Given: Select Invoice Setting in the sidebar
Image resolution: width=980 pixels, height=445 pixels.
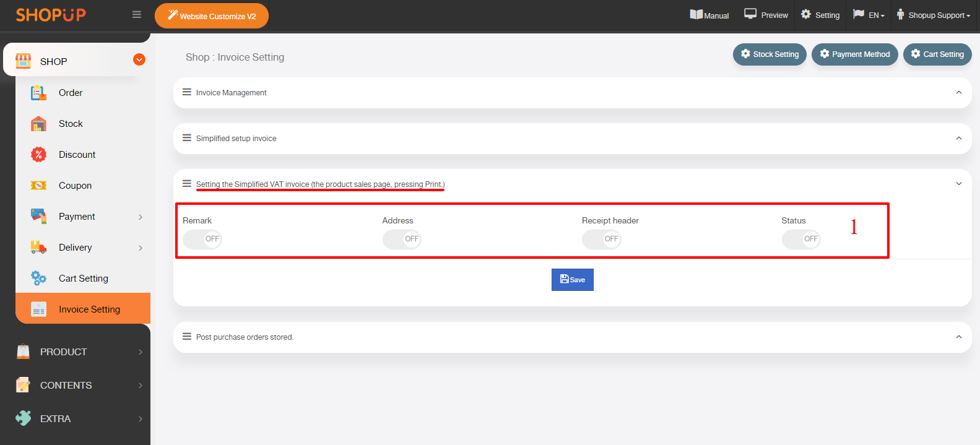Looking at the screenshot, I should [83, 308].
